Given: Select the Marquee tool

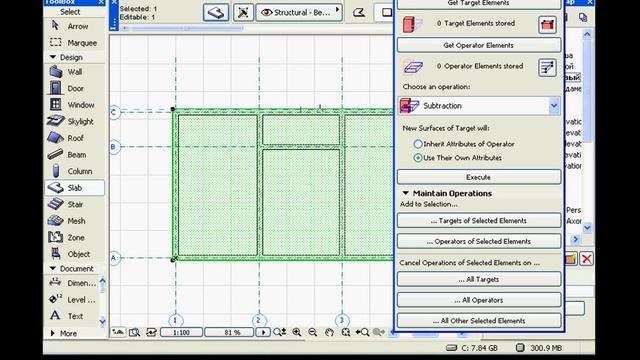Looking at the screenshot, I should (74, 42).
